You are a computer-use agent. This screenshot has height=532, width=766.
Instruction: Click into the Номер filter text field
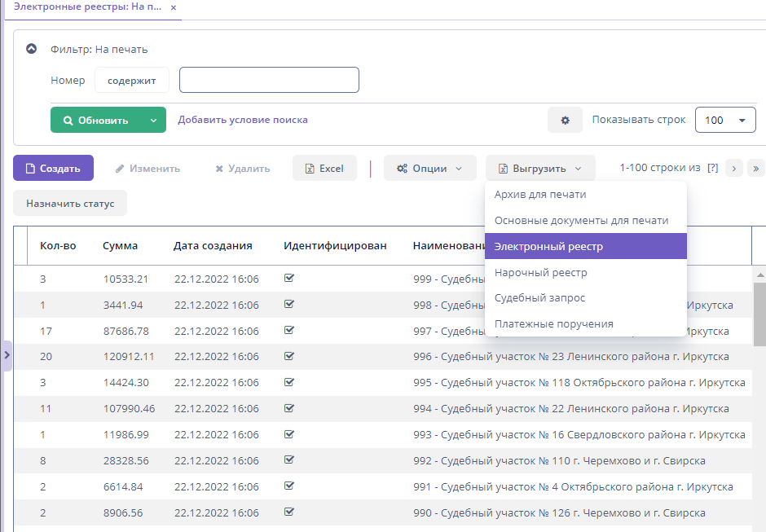269,81
